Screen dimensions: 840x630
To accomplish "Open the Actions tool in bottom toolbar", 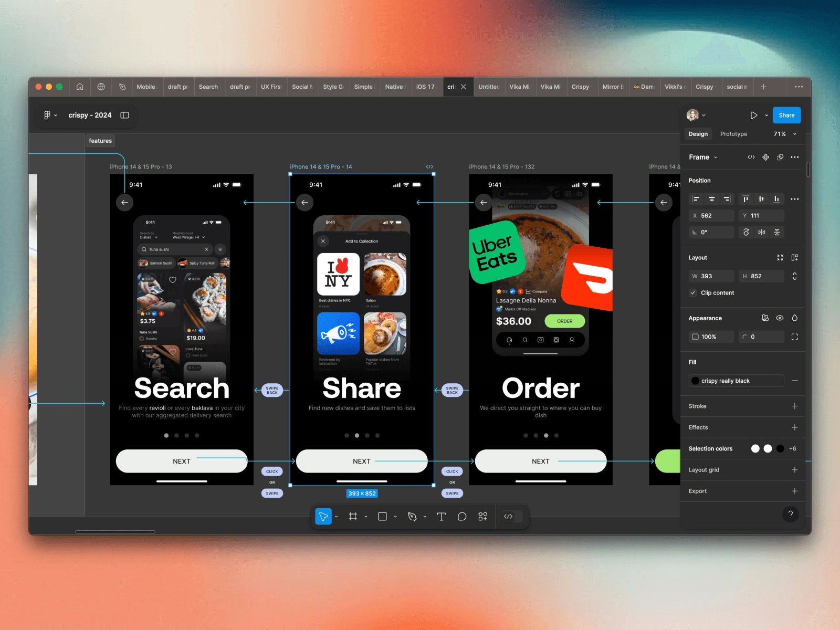I will click(483, 517).
